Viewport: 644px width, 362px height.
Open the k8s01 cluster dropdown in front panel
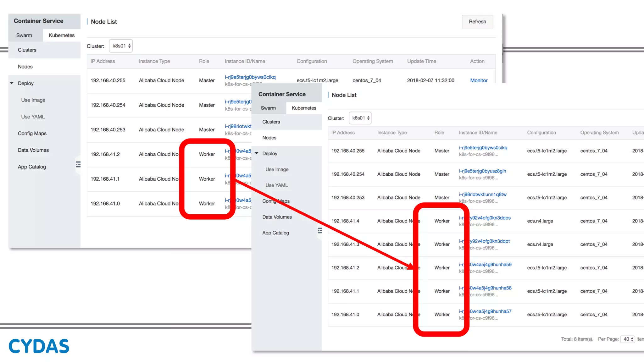pos(360,118)
